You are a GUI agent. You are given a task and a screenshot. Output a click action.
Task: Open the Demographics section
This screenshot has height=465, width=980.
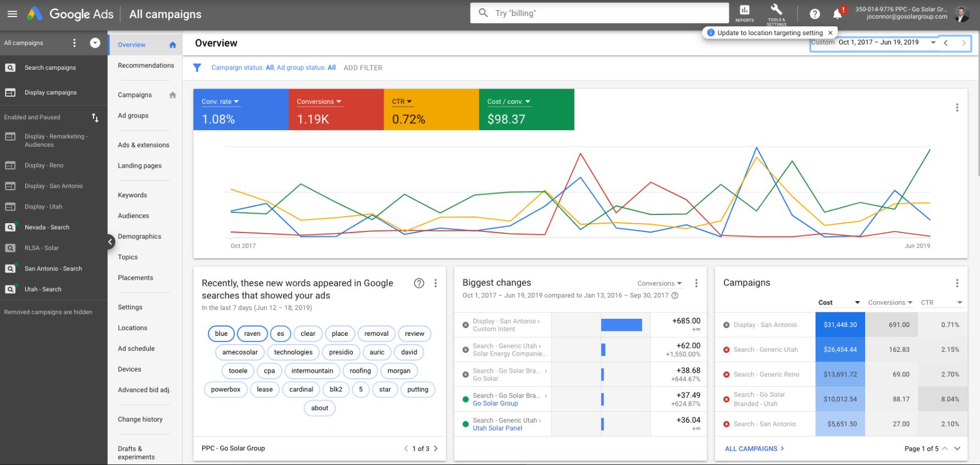coord(140,236)
